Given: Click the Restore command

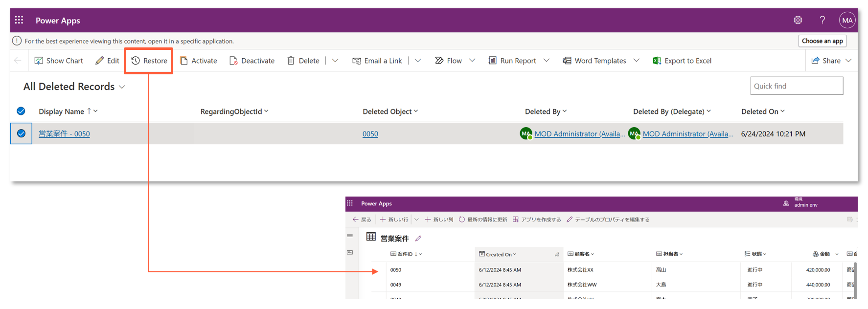Looking at the screenshot, I should point(149,61).
